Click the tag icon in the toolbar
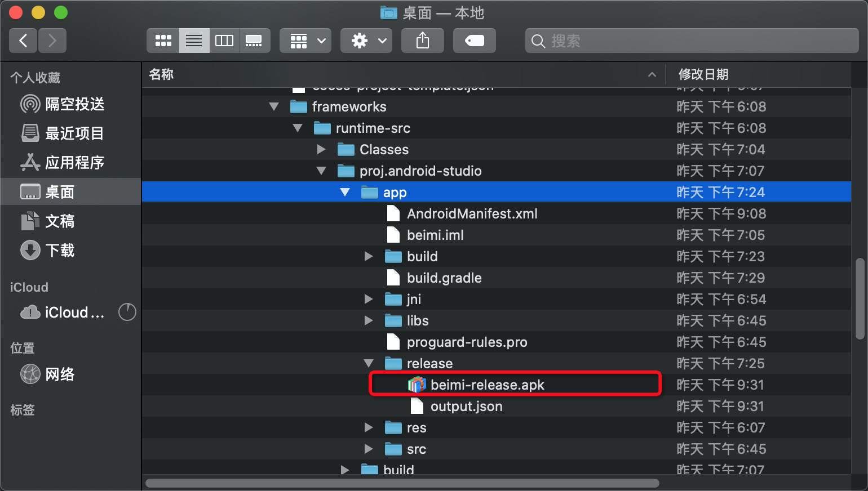Screen dimensions: 868x491 click(474, 40)
